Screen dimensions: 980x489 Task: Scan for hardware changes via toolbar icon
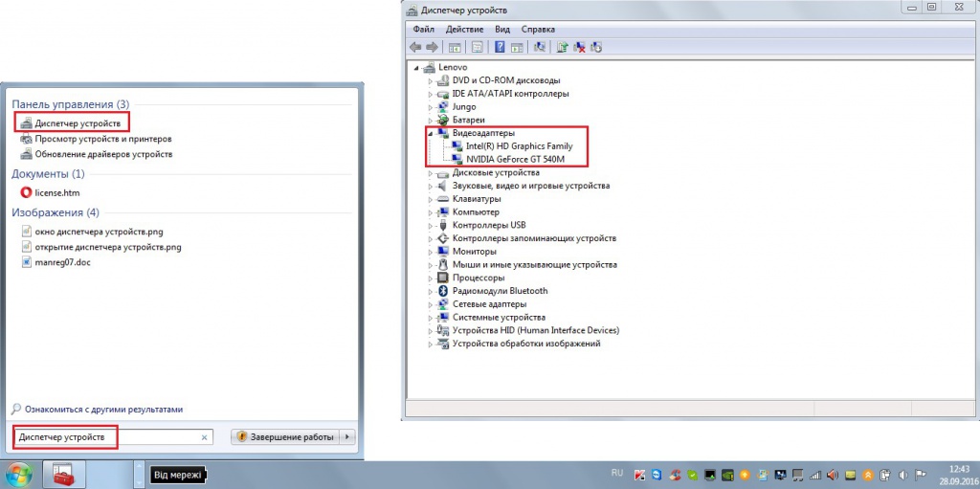coord(540,48)
